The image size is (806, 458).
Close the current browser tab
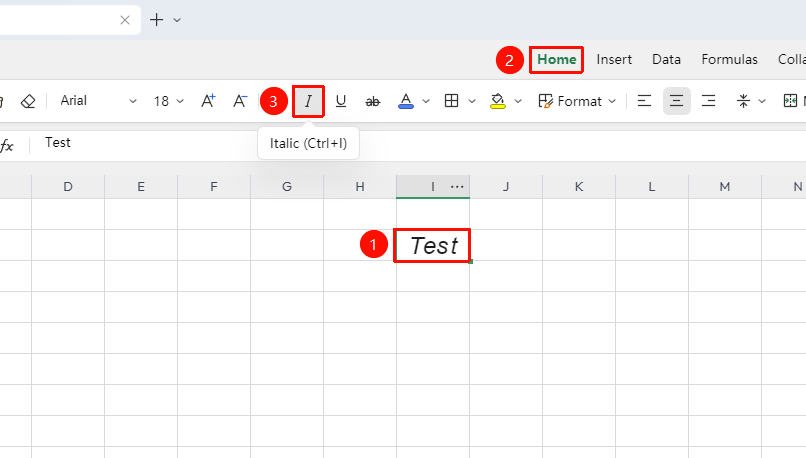(125, 20)
